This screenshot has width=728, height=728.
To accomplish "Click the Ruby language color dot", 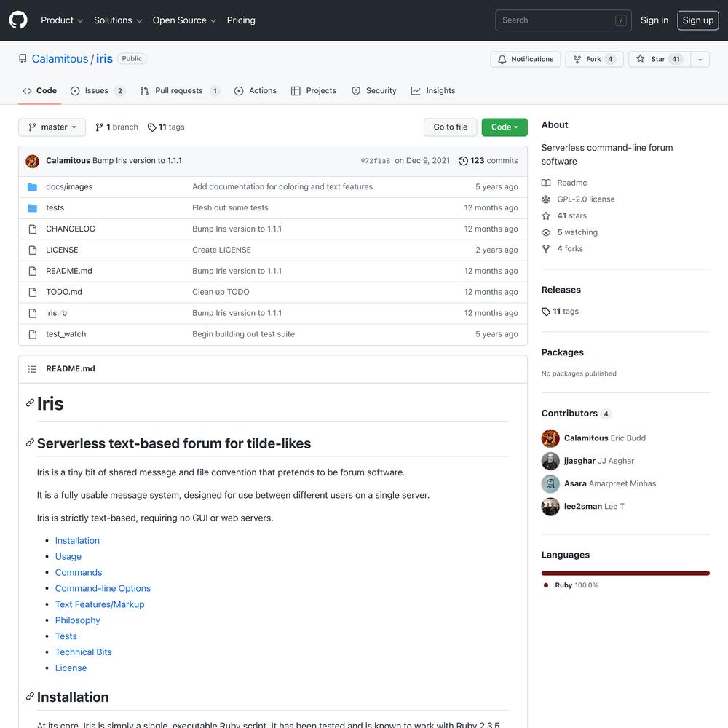I will pyautogui.click(x=546, y=585).
